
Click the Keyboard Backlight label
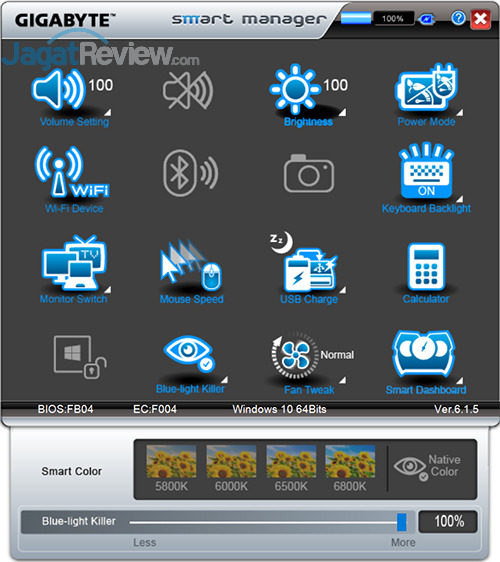[x=426, y=209]
